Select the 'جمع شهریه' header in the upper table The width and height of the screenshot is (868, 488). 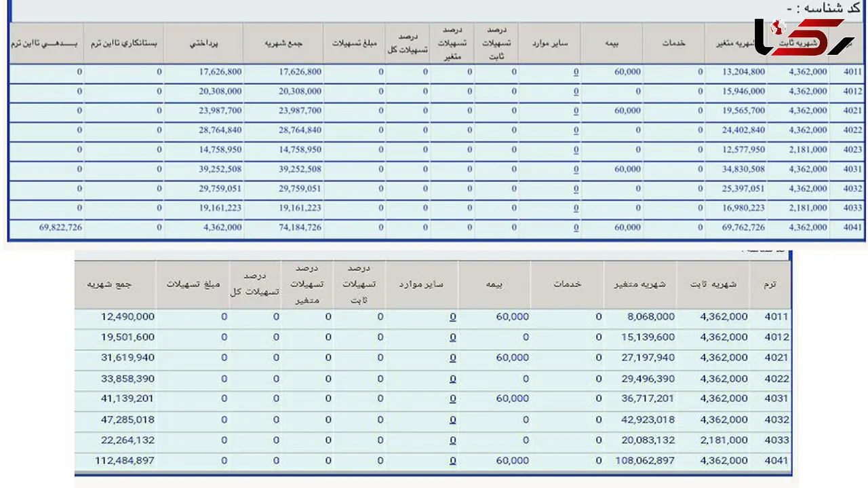point(284,43)
